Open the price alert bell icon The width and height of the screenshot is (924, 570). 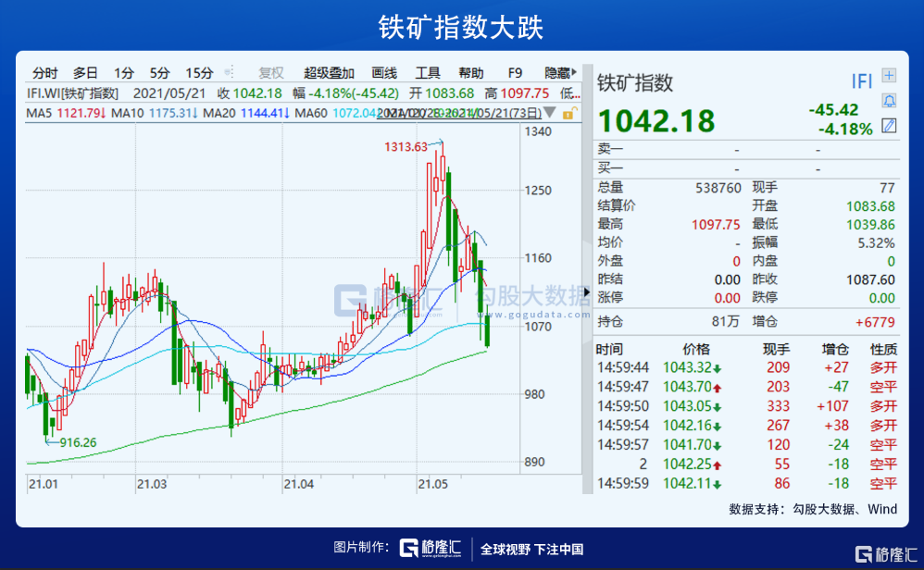click(889, 100)
